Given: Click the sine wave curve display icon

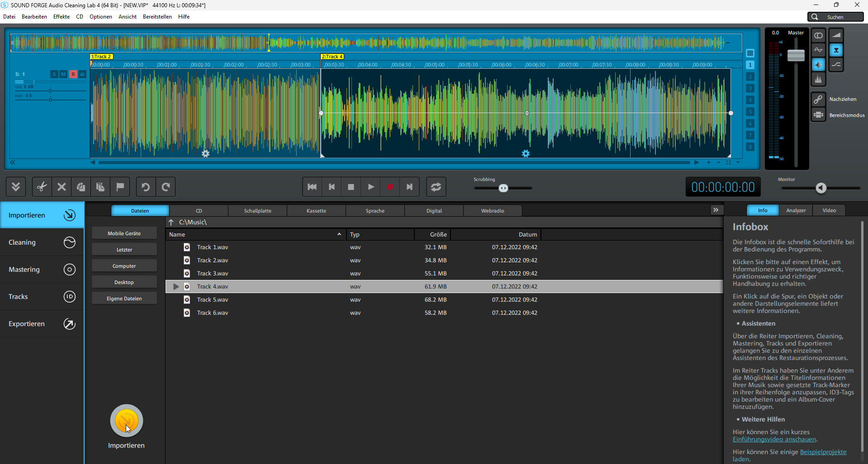Looking at the screenshot, I should [x=818, y=50].
